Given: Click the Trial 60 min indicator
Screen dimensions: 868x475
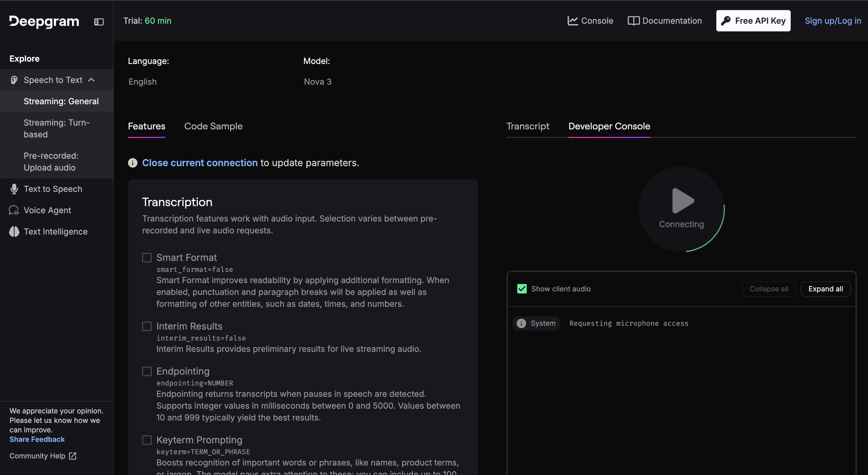Looking at the screenshot, I should [x=147, y=21].
